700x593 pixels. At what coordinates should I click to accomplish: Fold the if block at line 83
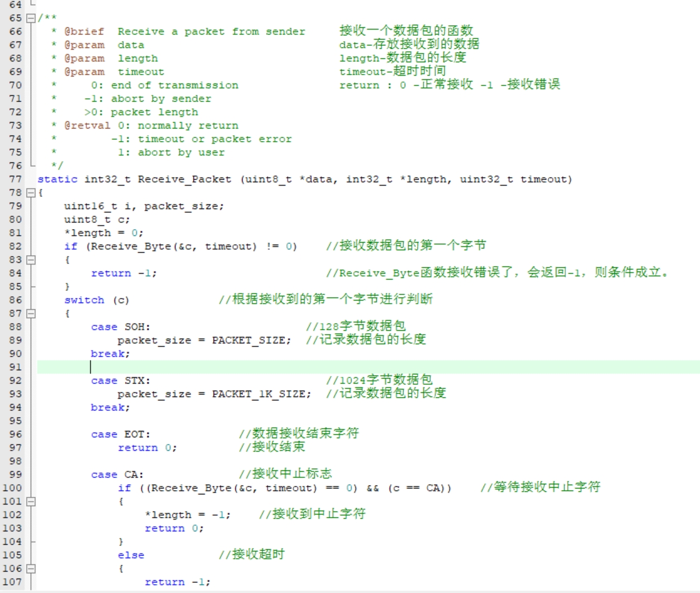31,260
